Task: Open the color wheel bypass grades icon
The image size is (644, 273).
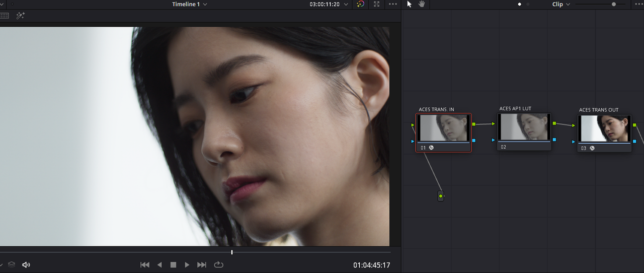Action: pos(360,4)
